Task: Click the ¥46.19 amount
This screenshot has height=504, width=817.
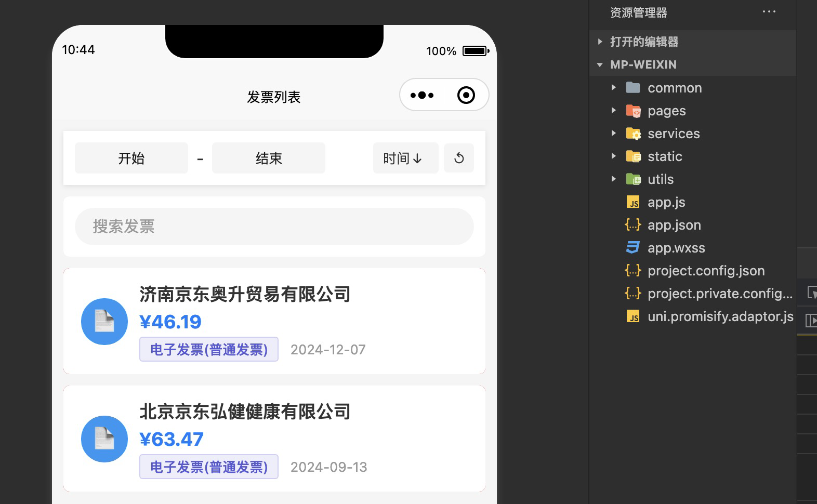Action: pos(170,322)
